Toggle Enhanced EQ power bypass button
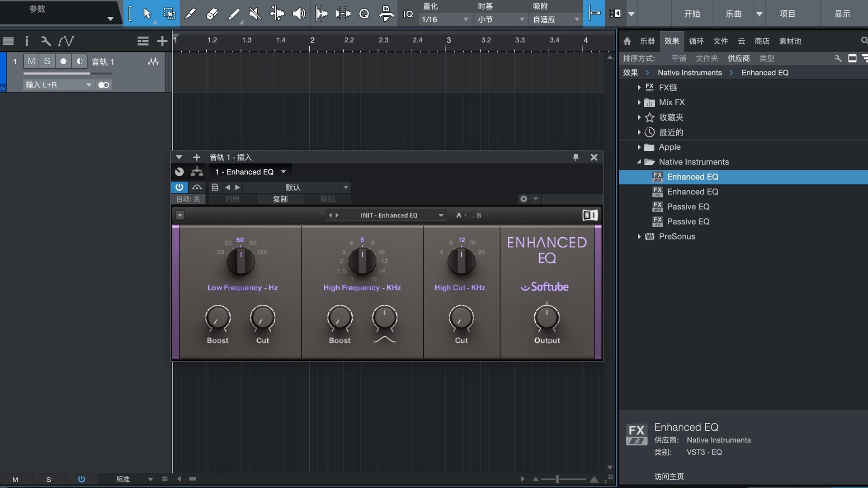868x488 pixels. coord(179,187)
